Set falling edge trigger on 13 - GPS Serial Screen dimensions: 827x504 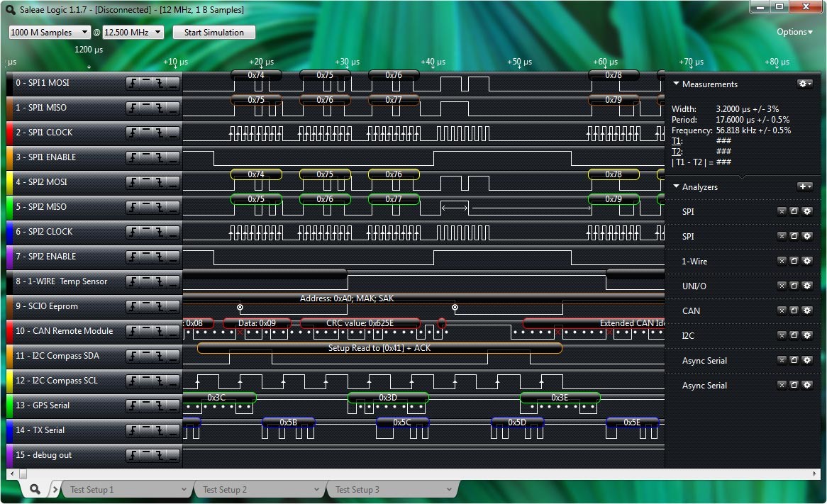pyautogui.click(x=160, y=405)
